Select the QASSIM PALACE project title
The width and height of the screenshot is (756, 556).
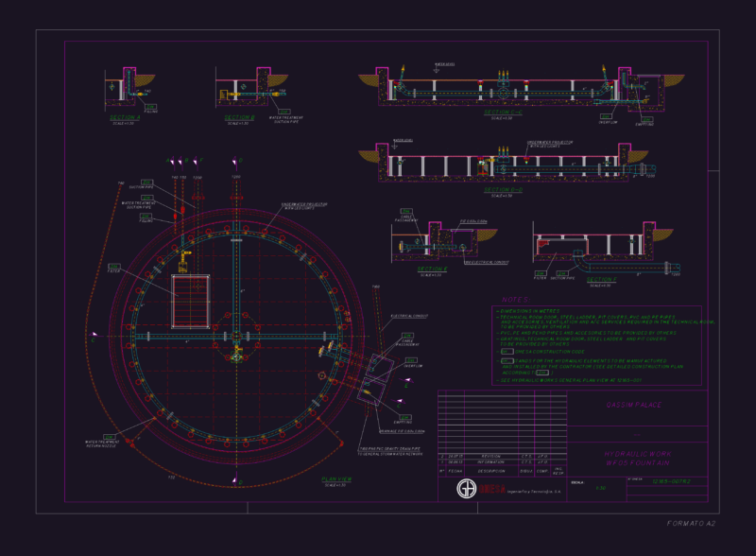633,405
